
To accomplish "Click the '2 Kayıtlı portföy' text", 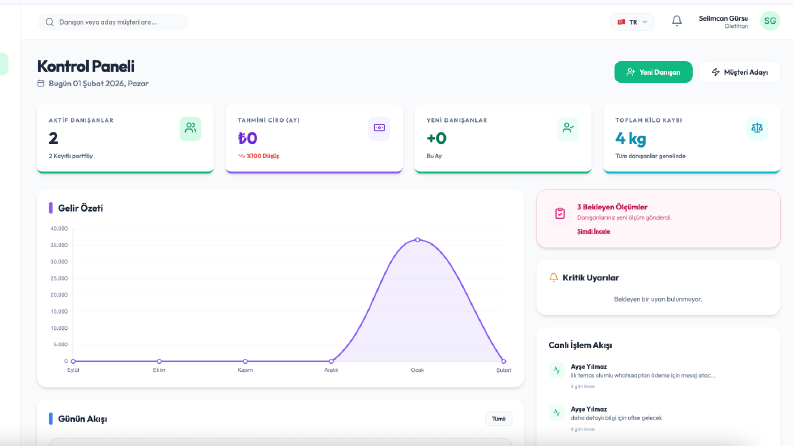I will point(71,156).
